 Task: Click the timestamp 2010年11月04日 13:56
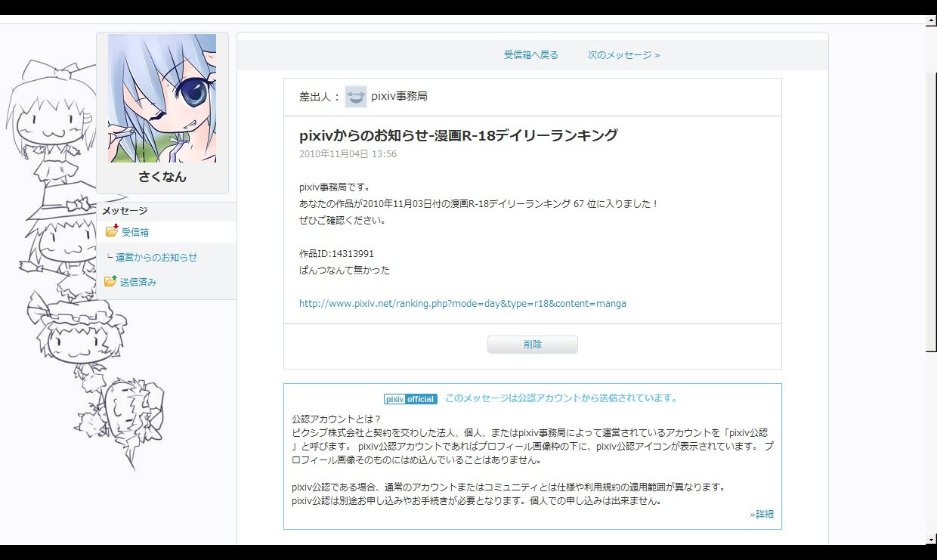coord(348,154)
